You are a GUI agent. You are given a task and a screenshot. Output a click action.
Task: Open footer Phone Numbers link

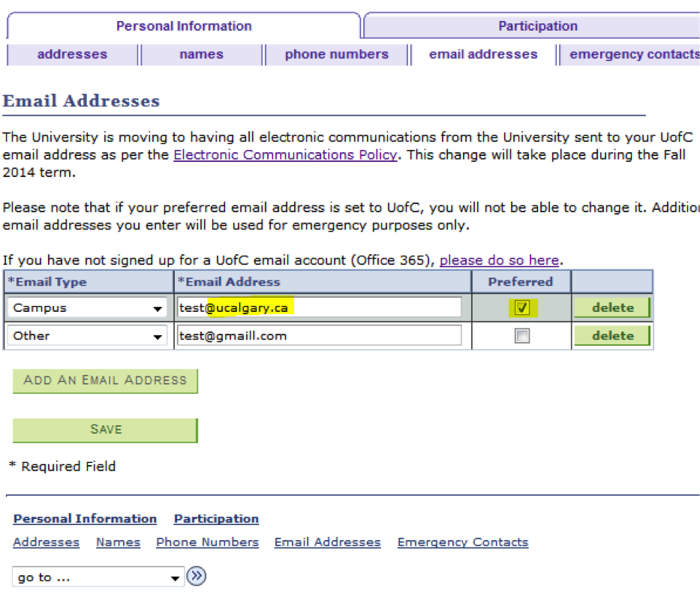coord(208,542)
